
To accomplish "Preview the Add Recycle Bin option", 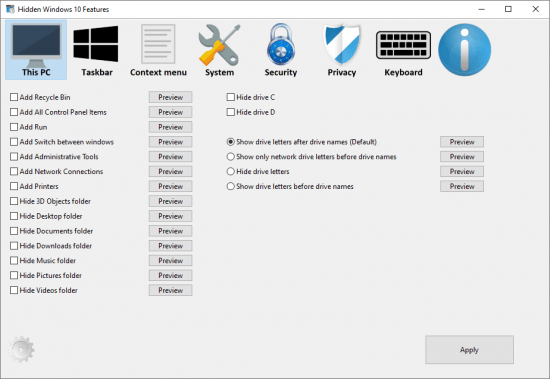I will 170,97.
